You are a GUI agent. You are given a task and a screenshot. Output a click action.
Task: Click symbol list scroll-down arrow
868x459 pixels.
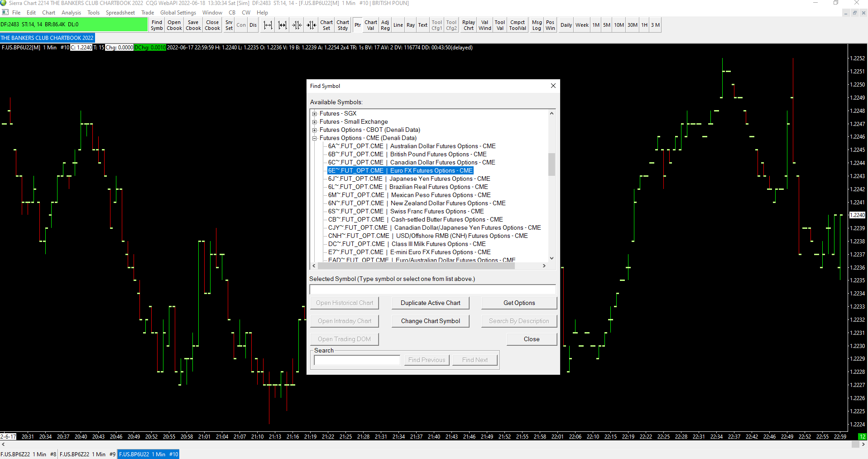551,258
